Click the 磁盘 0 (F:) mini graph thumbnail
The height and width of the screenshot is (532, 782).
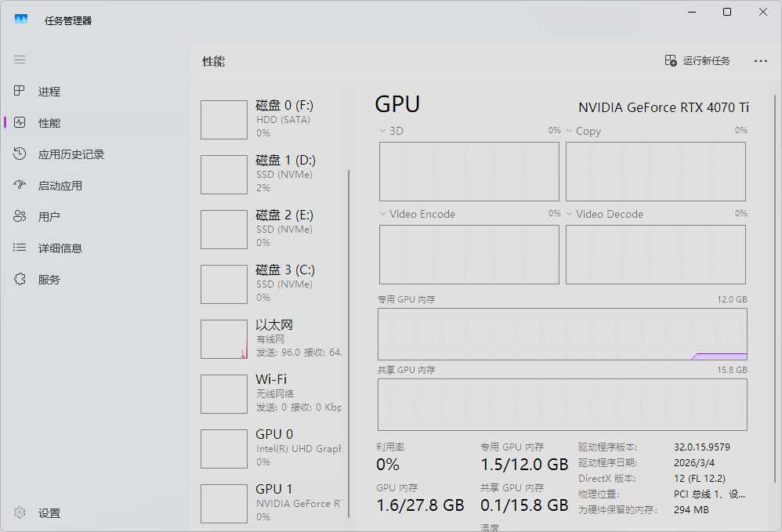pos(224,120)
